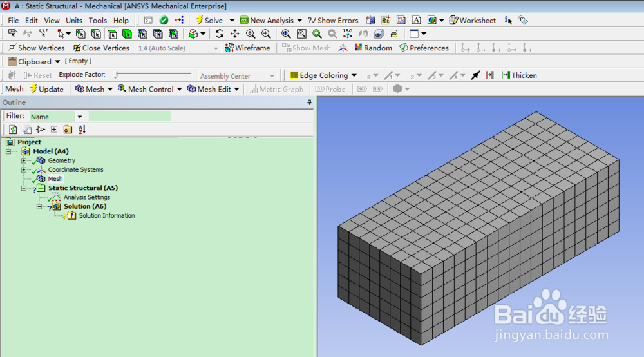Click the Outline filter text field
Viewport: 644px width, 357px height.
click(129, 116)
